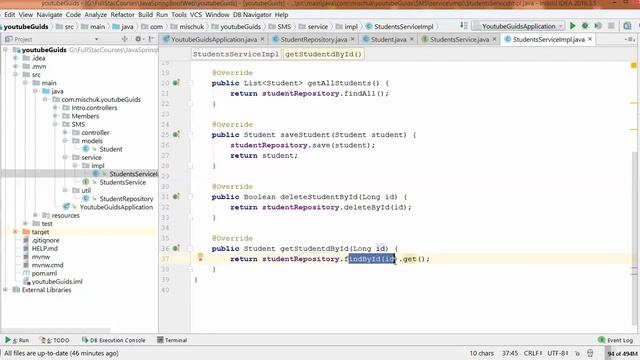640x360 pixels.
Task: Click the Project panel settings gear icon
Action: [138, 39]
